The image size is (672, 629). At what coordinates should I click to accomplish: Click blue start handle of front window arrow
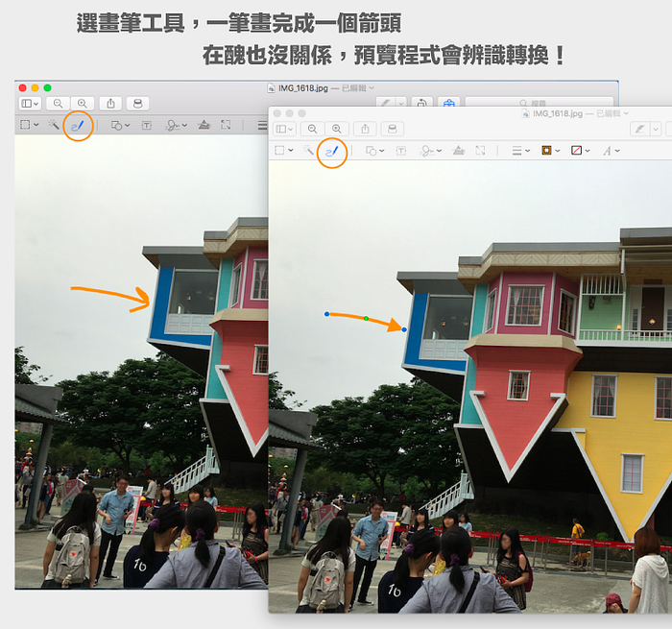point(327,314)
